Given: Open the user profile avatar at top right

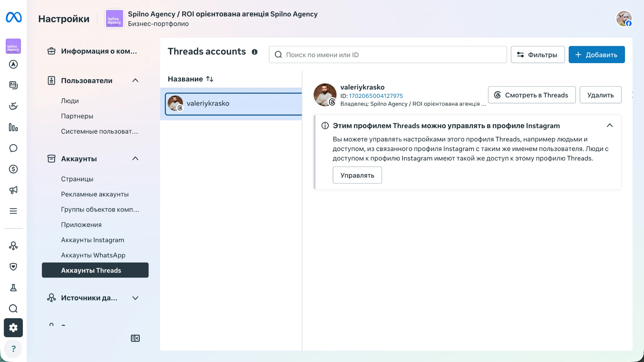Looking at the screenshot, I should (x=624, y=19).
